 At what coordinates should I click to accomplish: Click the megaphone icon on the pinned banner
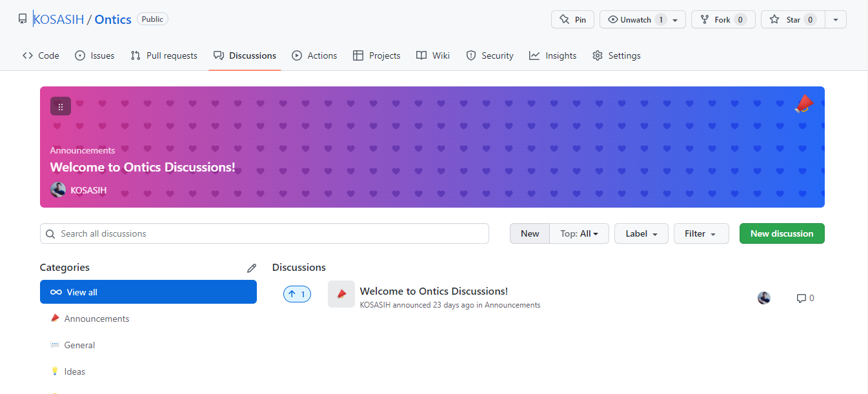tap(804, 104)
